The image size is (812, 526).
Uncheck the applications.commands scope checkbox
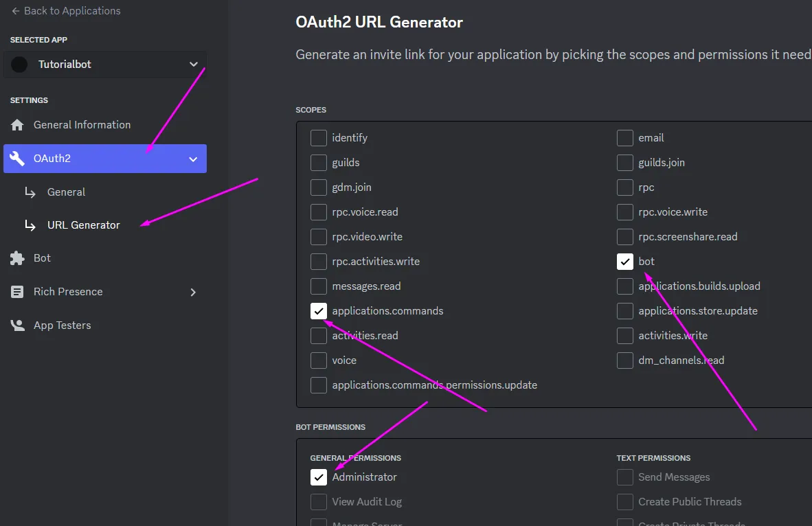click(319, 311)
